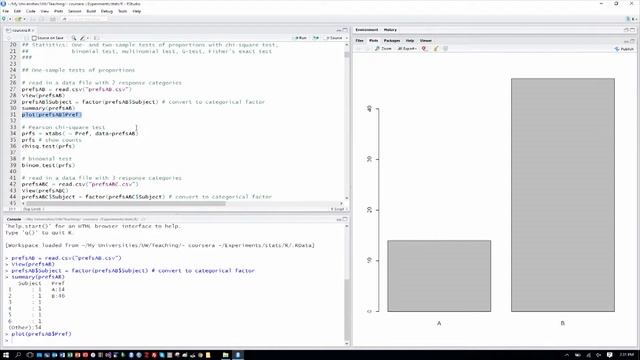Click the bar for category A in plot
The width and height of the screenshot is (640, 360).
click(439, 276)
